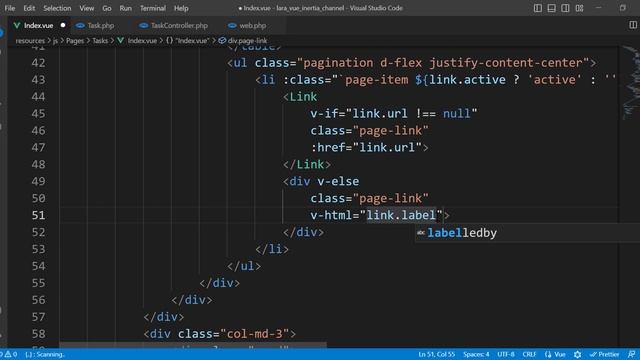Image resolution: width=640 pixels, height=360 pixels.
Task: Open the Go menu
Action: point(107,8)
